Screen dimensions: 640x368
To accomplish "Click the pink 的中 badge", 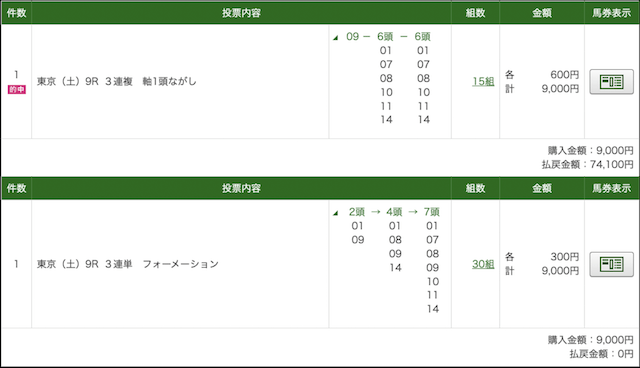I will point(17,89).
